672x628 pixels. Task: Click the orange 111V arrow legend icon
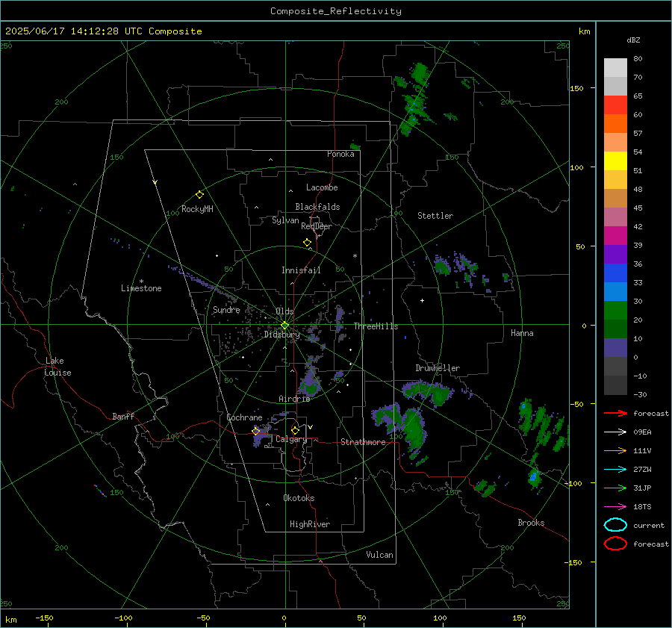[615, 450]
